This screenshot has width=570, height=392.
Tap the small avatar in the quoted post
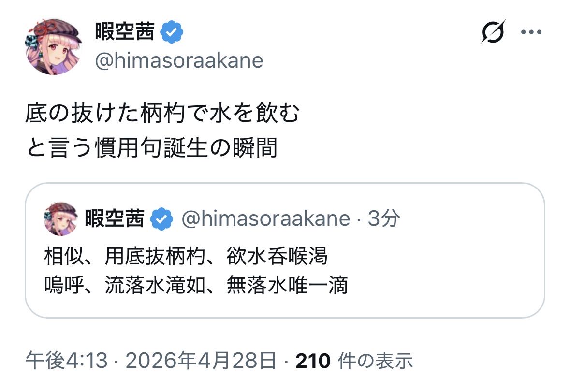point(60,219)
